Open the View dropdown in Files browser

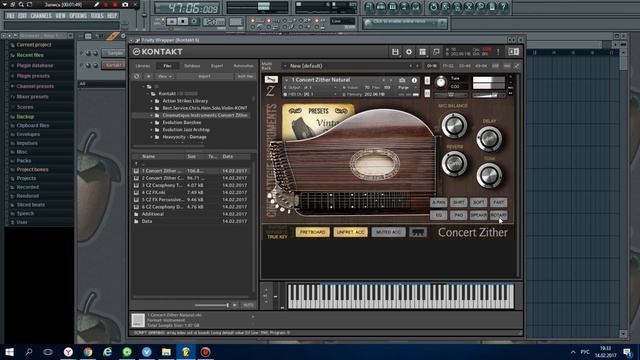[165, 76]
